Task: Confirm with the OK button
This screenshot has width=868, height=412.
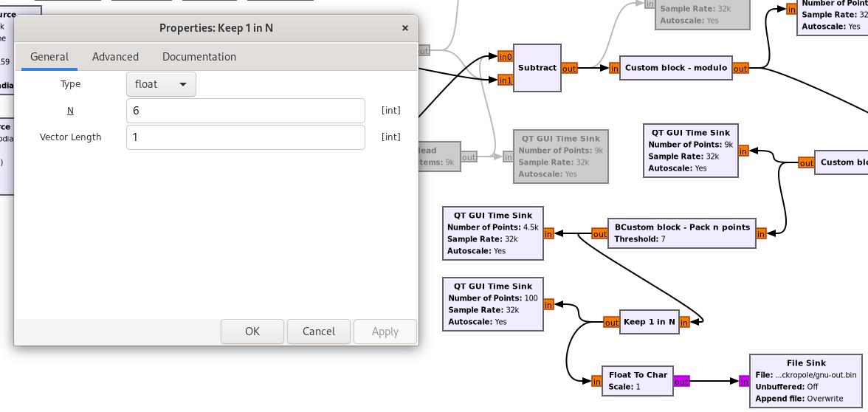Action: (252, 331)
